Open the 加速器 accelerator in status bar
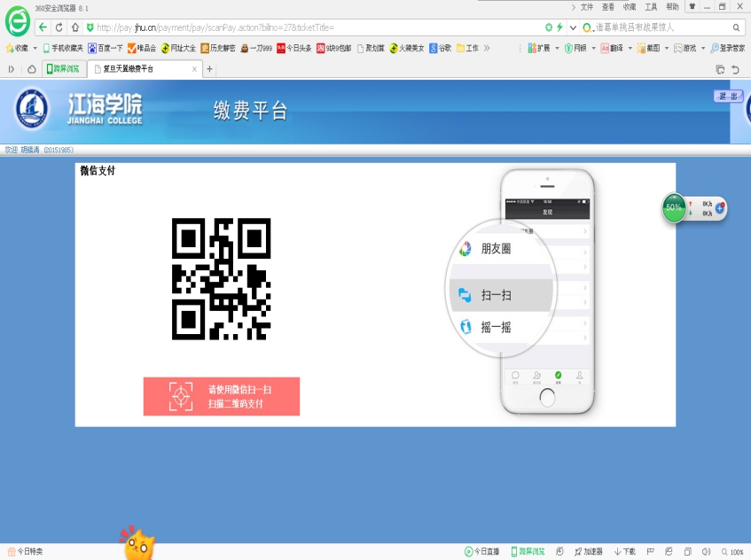This screenshot has height=560, width=751. (589, 551)
